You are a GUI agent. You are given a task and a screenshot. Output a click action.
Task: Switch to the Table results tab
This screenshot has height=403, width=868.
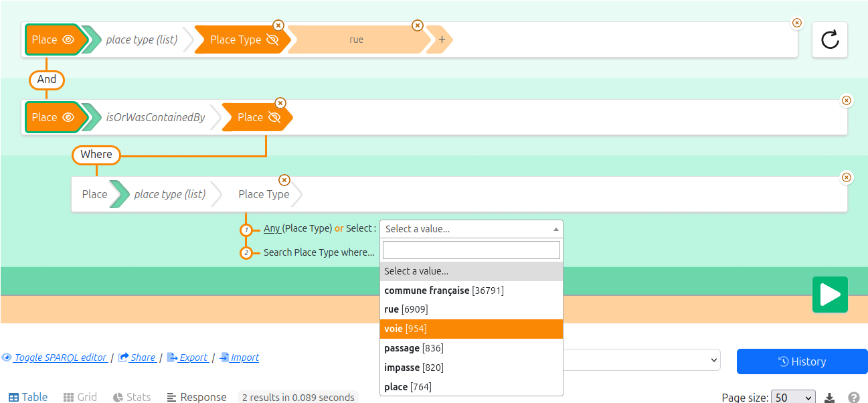tap(28, 397)
